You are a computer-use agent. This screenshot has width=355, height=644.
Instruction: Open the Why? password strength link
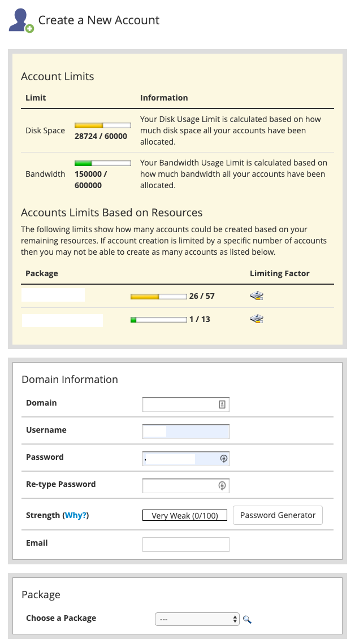[76, 515]
